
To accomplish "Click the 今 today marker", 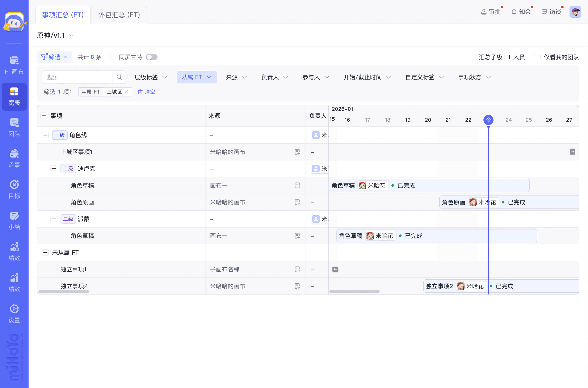I will click(x=488, y=120).
